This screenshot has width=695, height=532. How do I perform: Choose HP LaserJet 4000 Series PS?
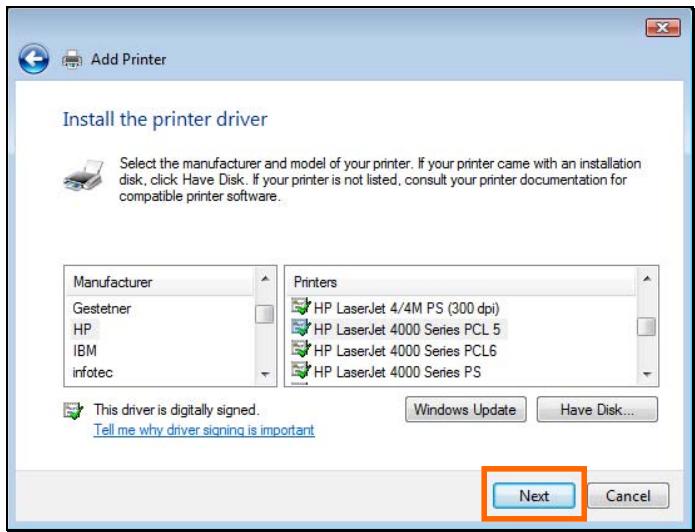pos(397,372)
